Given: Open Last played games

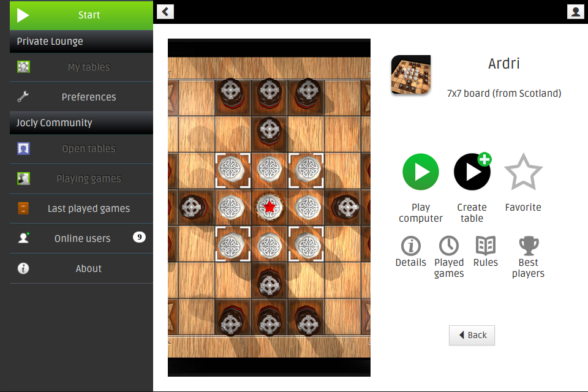Looking at the screenshot, I should tap(81, 209).
